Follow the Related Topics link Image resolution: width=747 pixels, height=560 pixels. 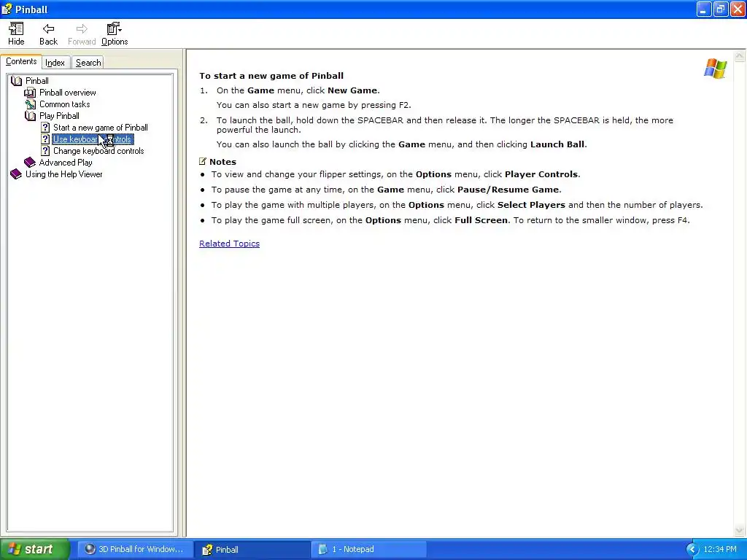[229, 244]
